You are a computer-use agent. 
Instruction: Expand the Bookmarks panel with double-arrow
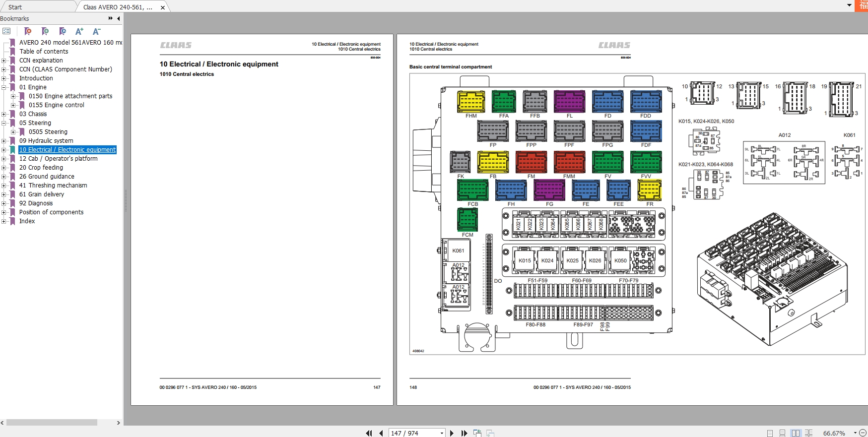110,18
